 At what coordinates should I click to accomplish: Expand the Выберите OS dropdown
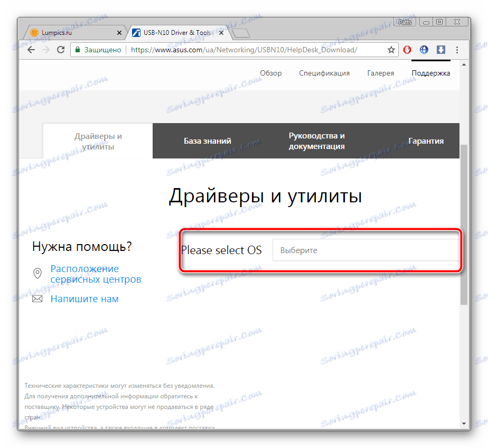click(366, 250)
